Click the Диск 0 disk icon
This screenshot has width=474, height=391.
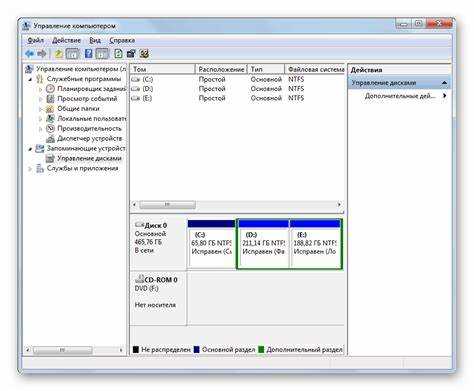pyautogui.click(x=139, y=225)
